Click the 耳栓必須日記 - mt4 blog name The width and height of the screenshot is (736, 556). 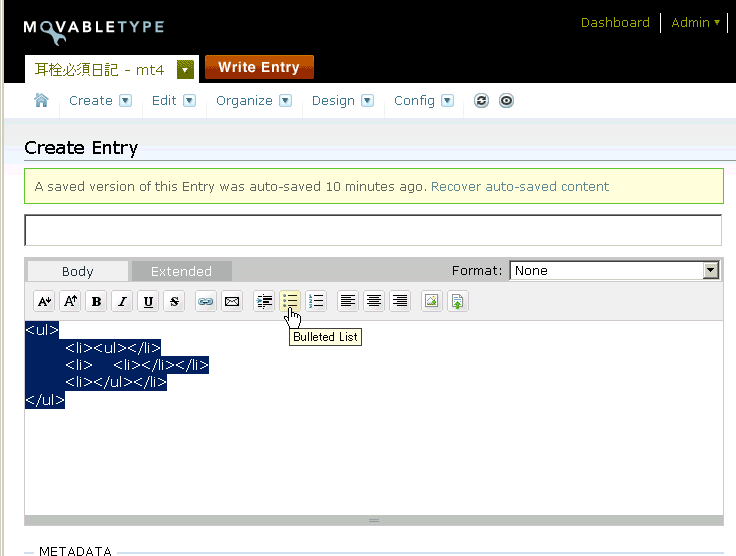[100, 70]
